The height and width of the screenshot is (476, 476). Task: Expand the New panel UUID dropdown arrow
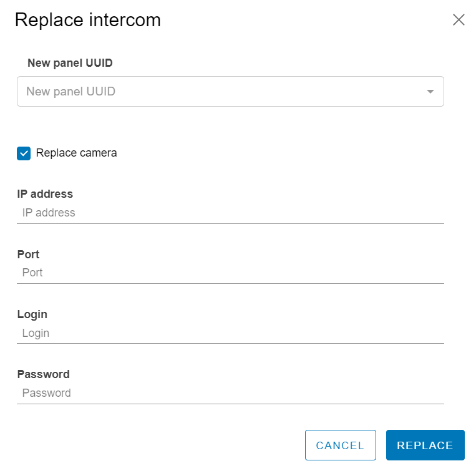pos(430,91)
